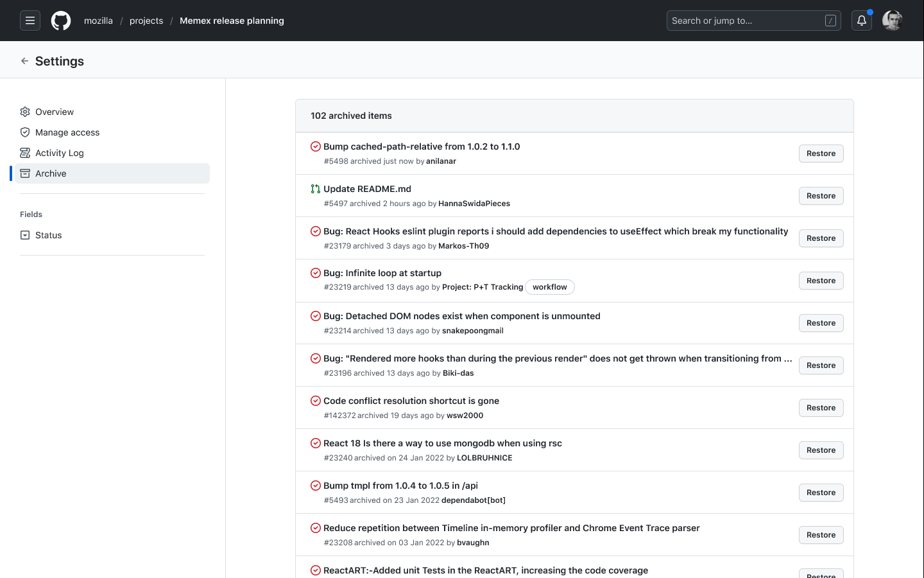Restore React 18 mongodb item

(821, 450)
